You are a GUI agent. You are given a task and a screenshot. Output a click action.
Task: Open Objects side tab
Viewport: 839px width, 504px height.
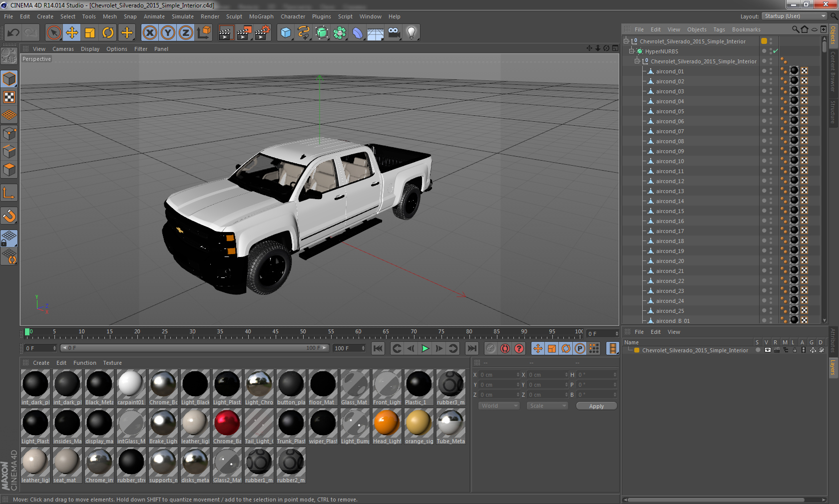click(833, 35)
